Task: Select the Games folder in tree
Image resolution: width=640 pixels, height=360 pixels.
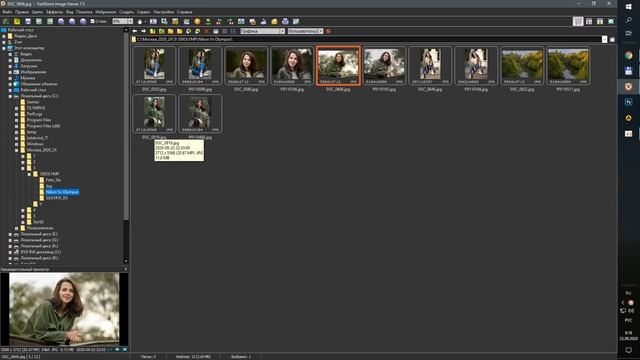Action: 33,102
